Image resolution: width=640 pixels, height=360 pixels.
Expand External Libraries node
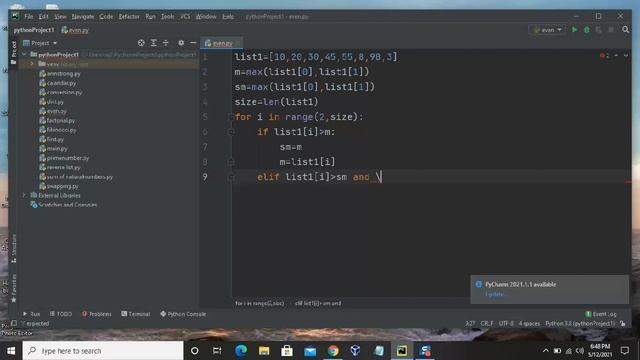pos(24,195)
